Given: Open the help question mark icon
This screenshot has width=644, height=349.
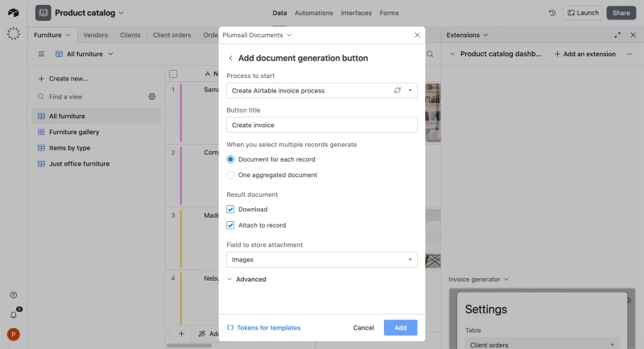Looking at the screenshot, I should [14, 295].
